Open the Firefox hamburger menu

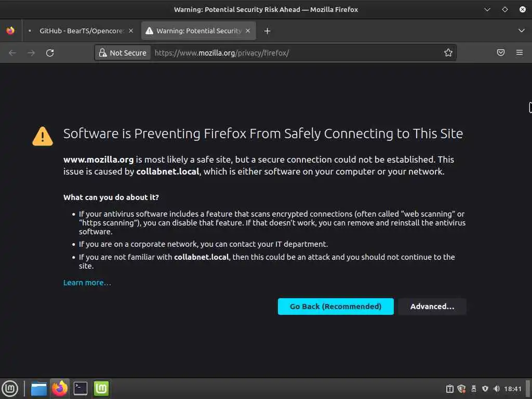click(520, 52)
